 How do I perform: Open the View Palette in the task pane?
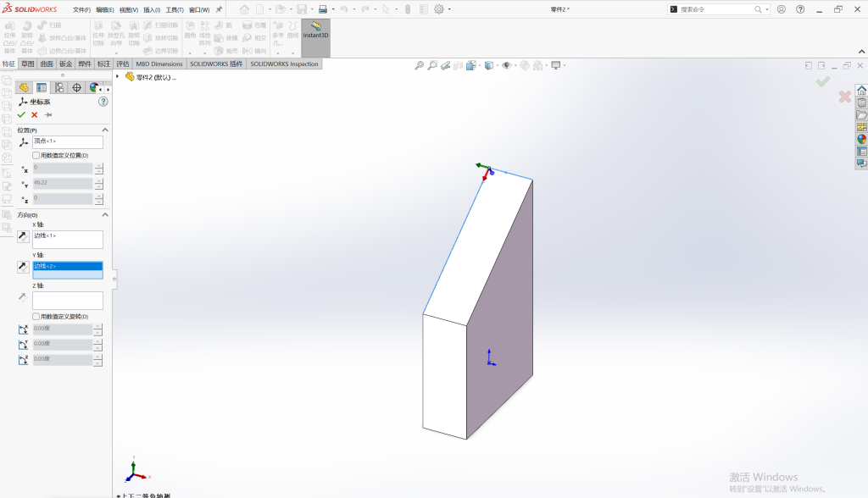pos(861,127)
